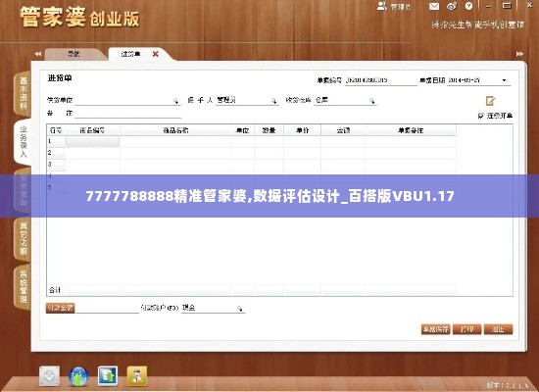Click the 打印 button
The image size is (539, 392).
click(466, 329)
